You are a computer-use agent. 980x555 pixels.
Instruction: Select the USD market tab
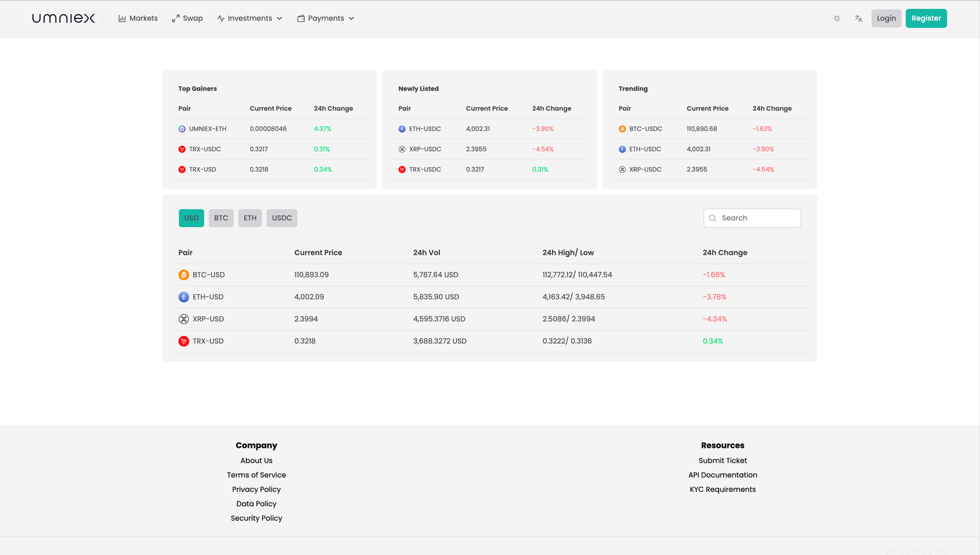[x=191, y=218]
